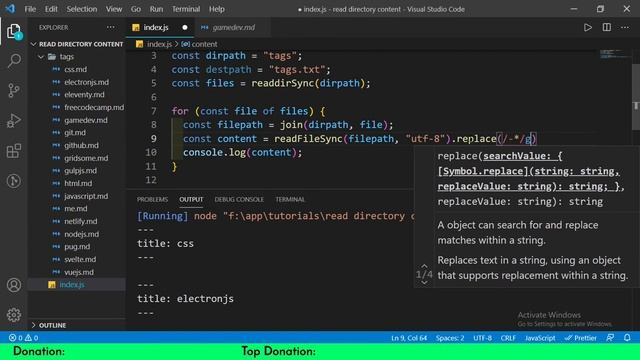Open javascript.md in the explorer
The height and width of the screenshot is (360, 640).
86,196
